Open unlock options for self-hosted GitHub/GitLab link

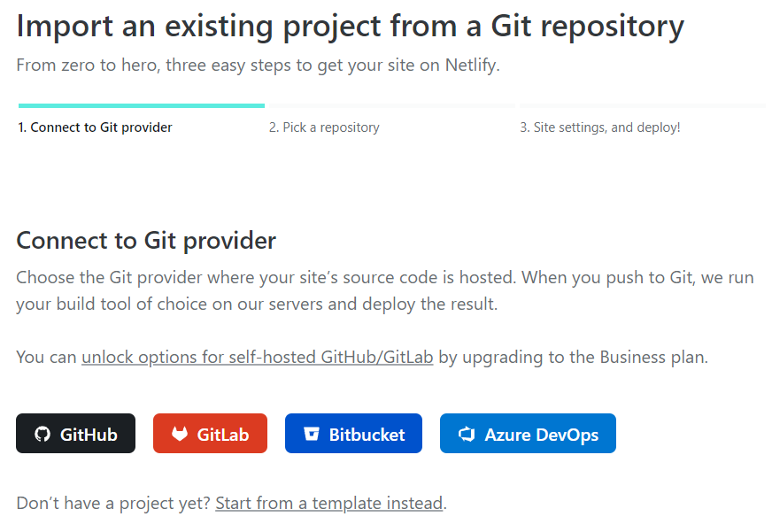click(257, 359)
